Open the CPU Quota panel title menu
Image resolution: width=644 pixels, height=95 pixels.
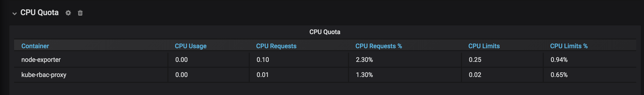[x=325, y=32]
